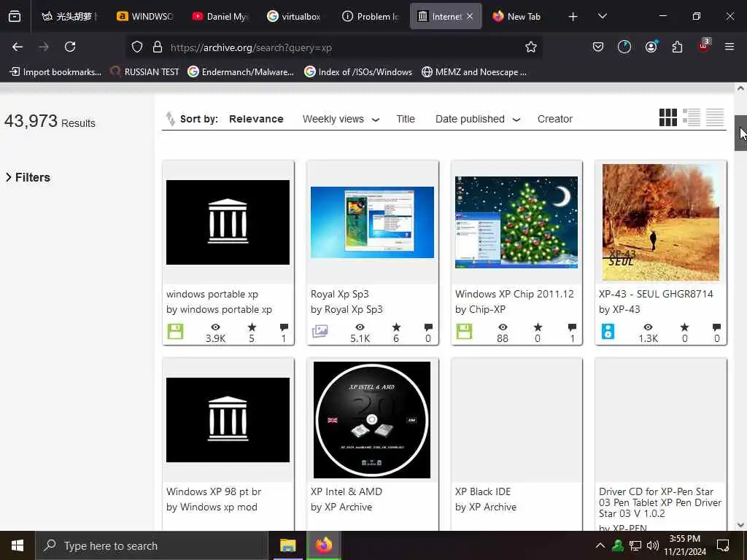This screenshot has width=747, height=560.
Task: Click the taskbar search box
Action: coord(152,545)
